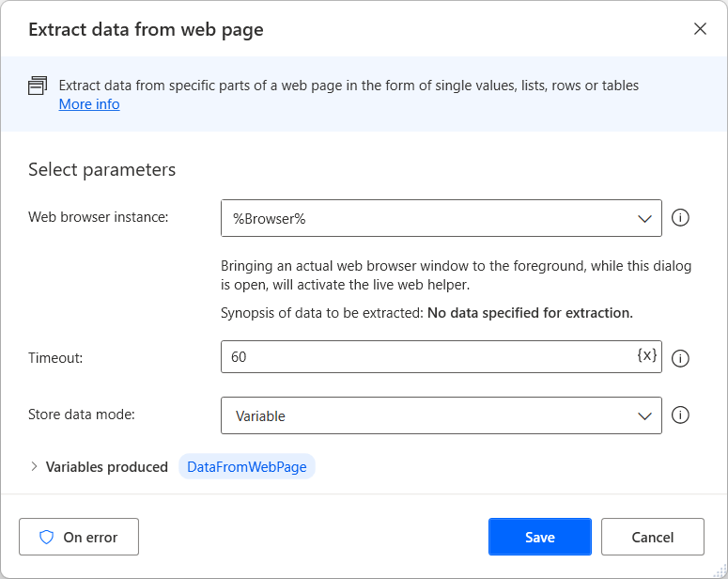This screenshot has height=579, width=728.
Task: Click the Timeout field containing 60
Action: [x=423, y=357]
